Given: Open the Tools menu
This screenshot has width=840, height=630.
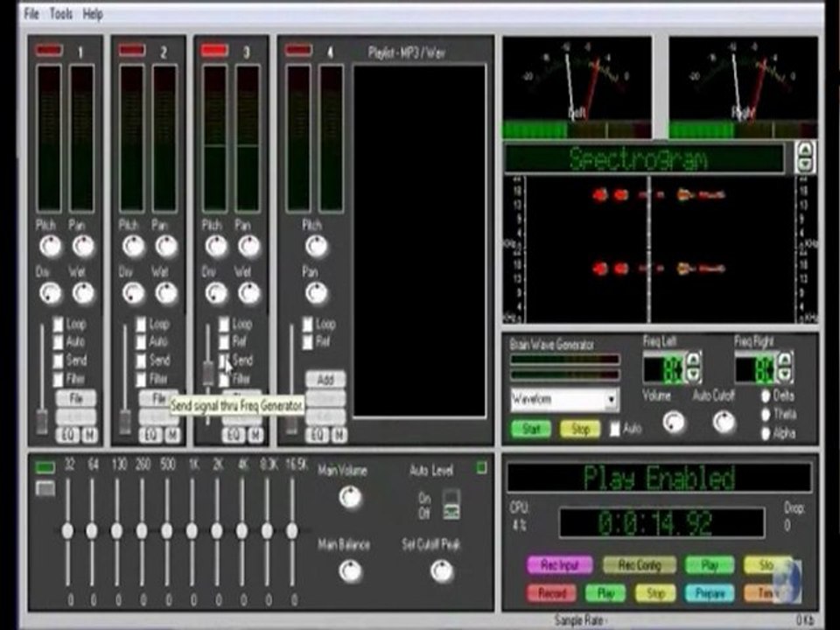Looking at the screenshot, I should 61,14.
